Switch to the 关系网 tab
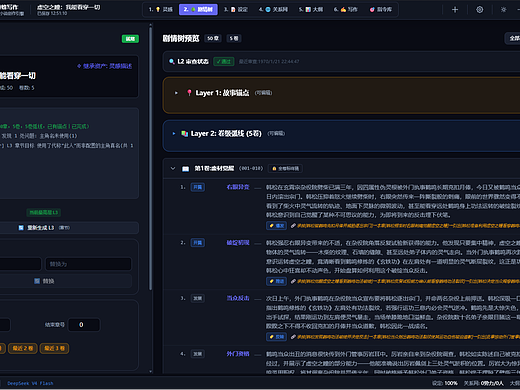Viewport: 520px width, 390px height. 273,9
